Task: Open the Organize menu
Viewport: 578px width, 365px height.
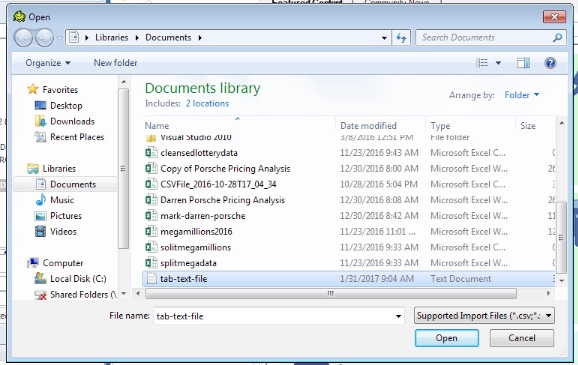Action: (48, 63)
